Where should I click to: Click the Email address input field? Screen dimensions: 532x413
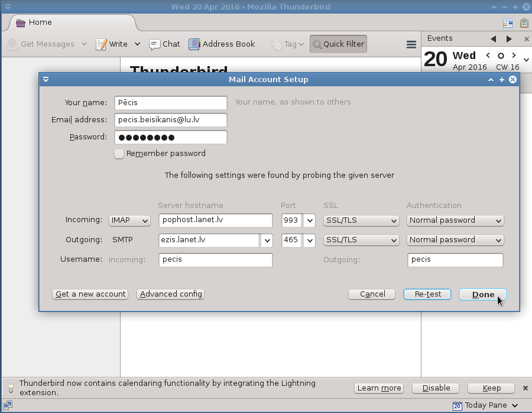pos(171,120)
